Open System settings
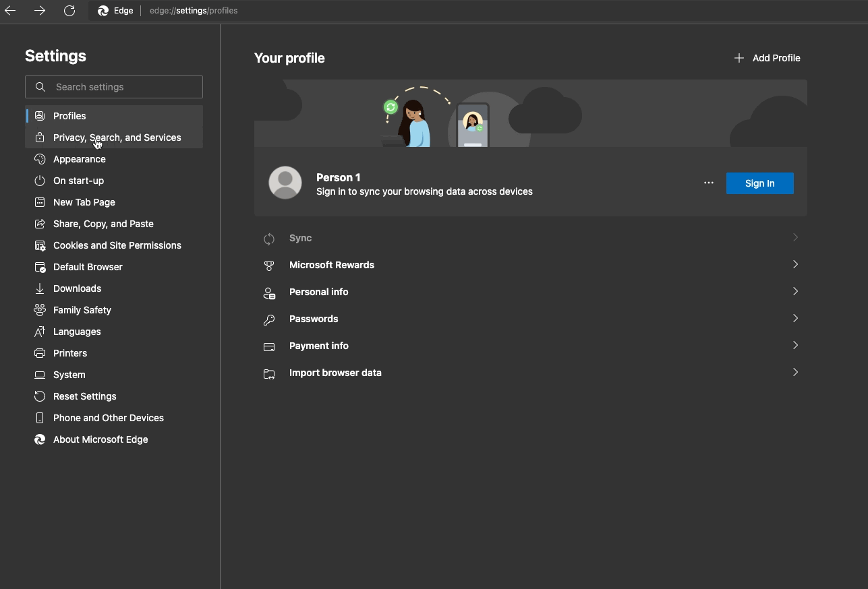Image resolution: width=868 pixels, height=589 pixels. pyautogui.click(x=114, y=375)
